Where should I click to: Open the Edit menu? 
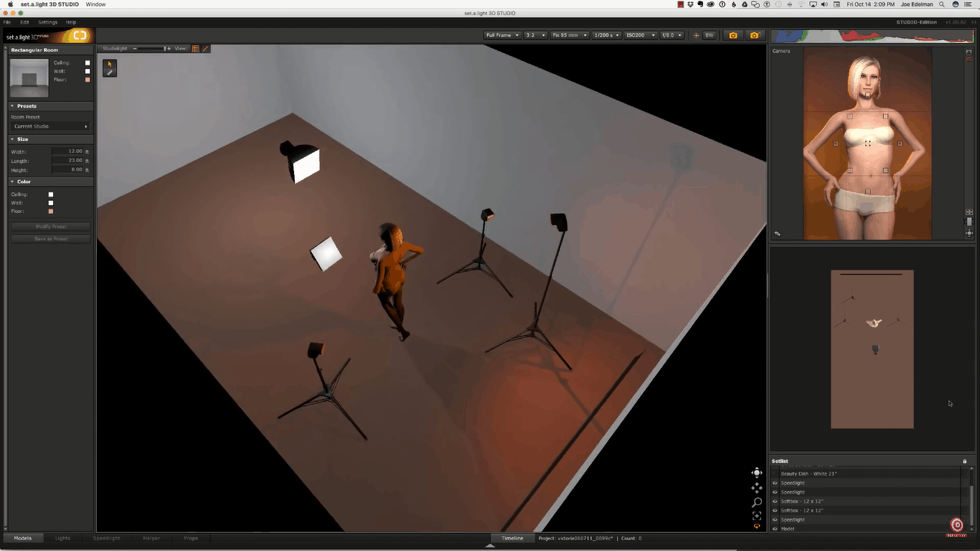(24, 22)
